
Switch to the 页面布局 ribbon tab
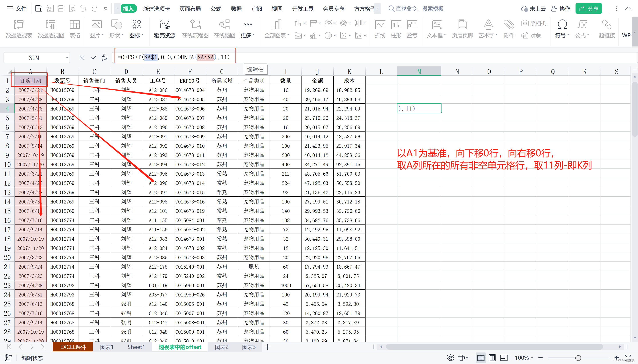click(x=190, y=9)
